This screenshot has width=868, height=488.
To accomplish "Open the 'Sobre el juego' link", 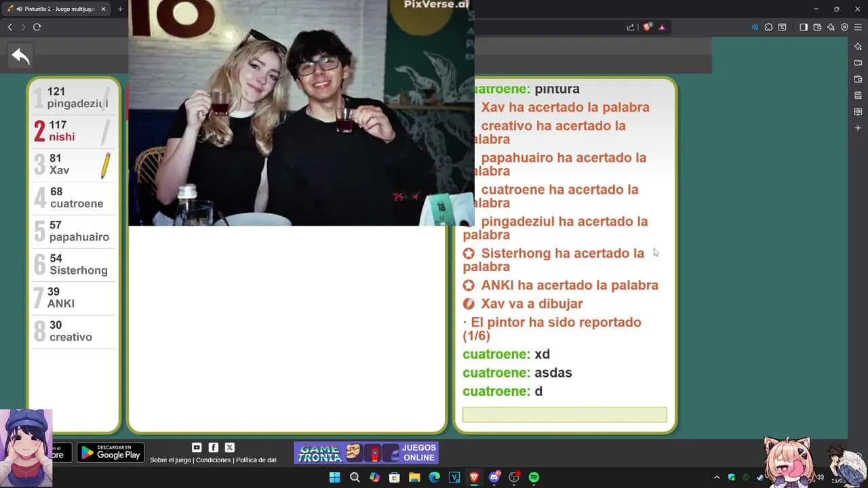I will coord(170,460).
